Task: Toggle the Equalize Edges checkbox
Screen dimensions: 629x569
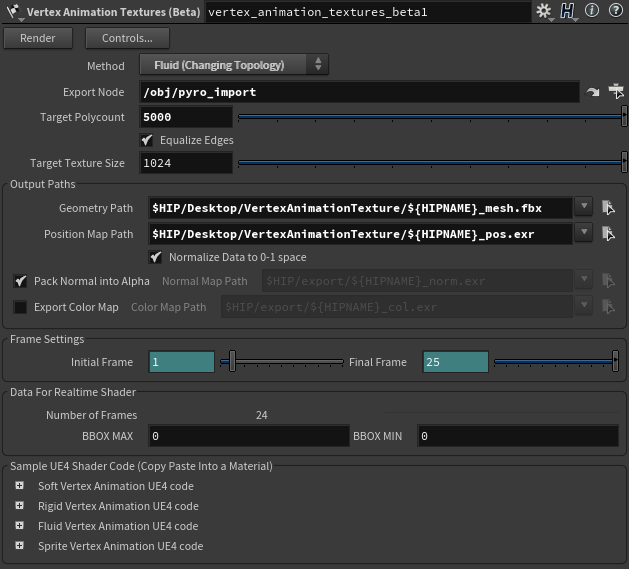Action: (x=147, y=140)
